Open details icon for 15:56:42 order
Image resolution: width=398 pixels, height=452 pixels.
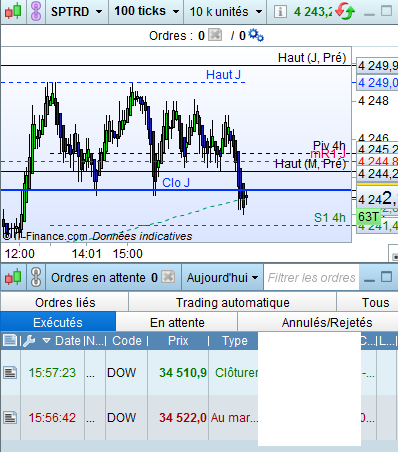pos(10,417)
